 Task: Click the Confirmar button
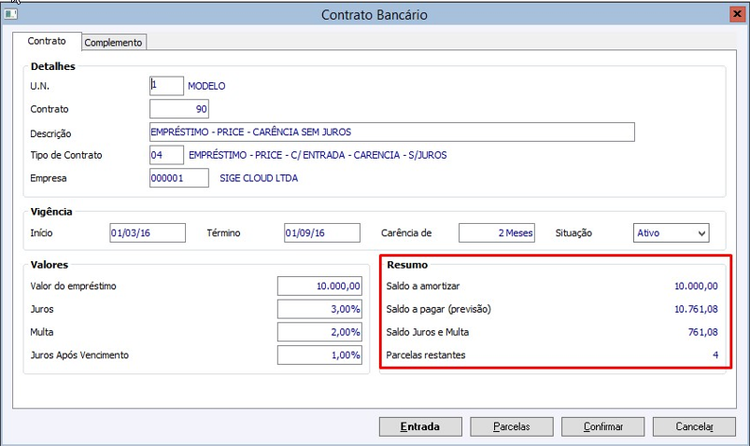[x=603, y=426]
